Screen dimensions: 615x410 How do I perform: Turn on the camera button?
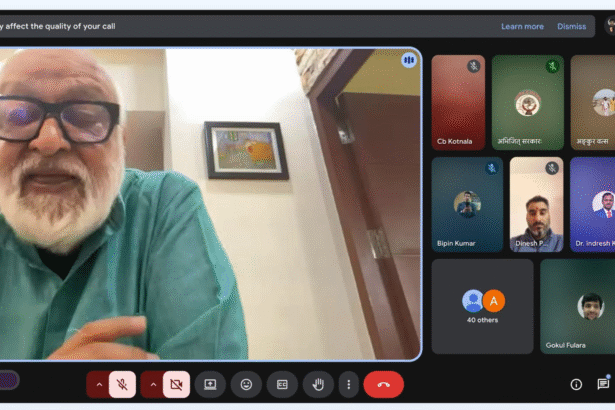[x=176, y=384]
